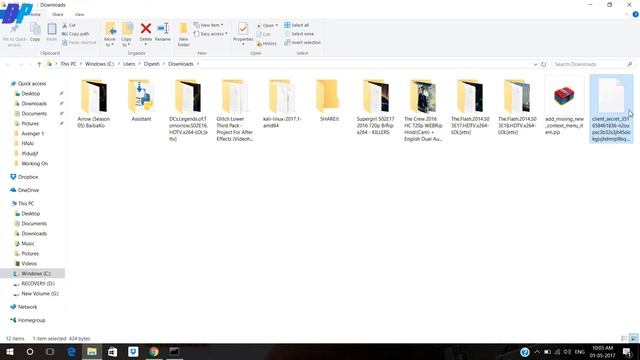Select add_missing_new_context_menu zip file
This screenshot has width=640, height=360.
click(x=564, y=106)
